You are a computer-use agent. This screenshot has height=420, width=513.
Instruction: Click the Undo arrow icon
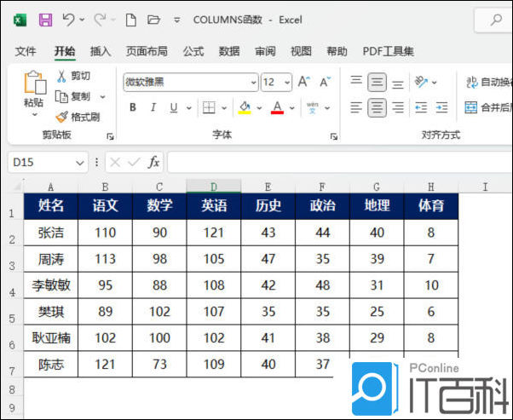point(68,19)
